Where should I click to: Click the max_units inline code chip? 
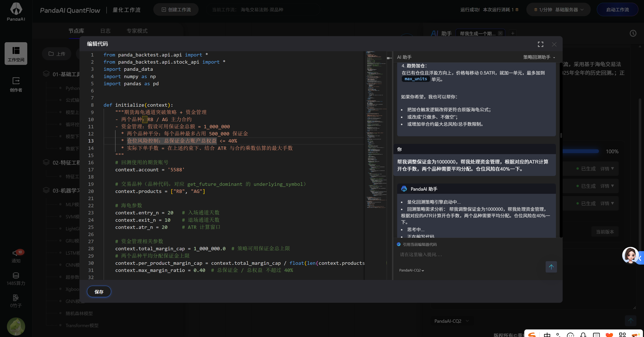point(416,79)
